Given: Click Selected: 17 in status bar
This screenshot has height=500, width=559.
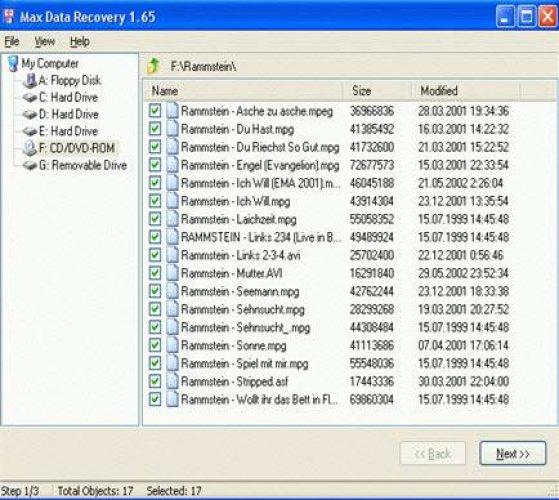Looking at the screenshot, I should pos(174,491).
